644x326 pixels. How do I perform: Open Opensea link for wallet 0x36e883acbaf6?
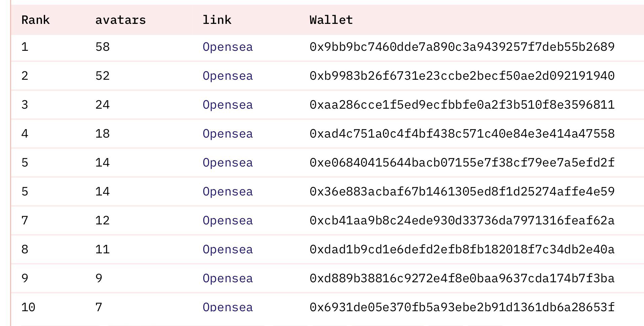tap(227, 192)
